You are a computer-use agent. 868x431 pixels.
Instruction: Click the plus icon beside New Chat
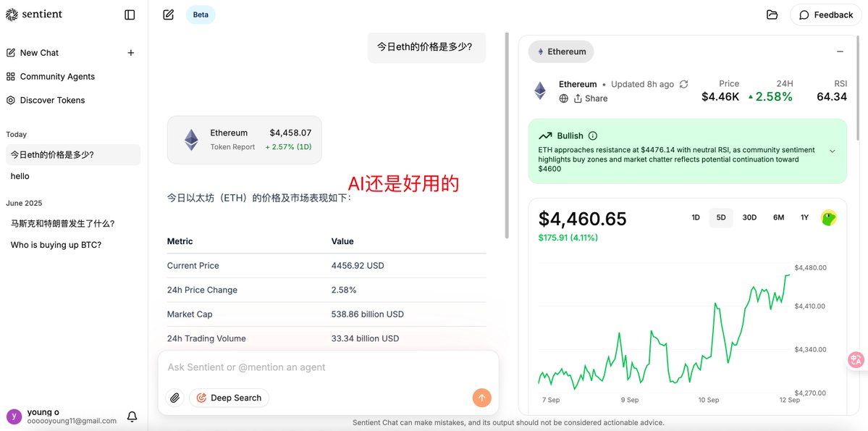(131, 53)
